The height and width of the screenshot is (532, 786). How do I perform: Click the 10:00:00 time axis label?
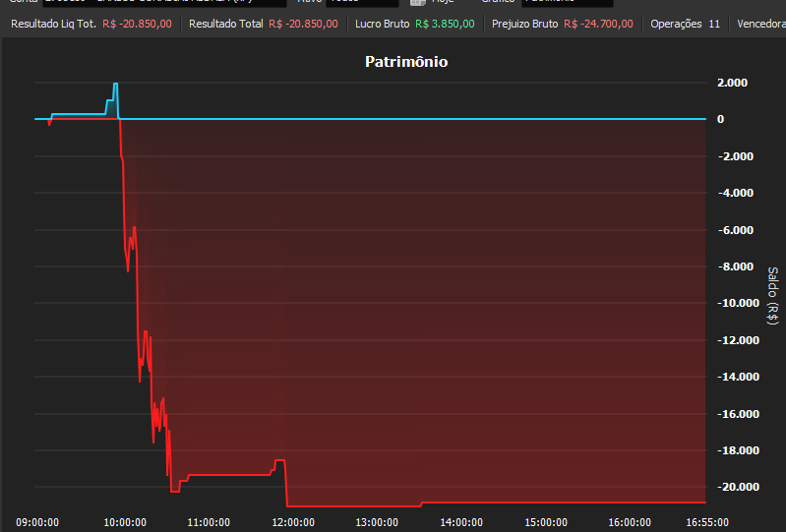(125, 522)
